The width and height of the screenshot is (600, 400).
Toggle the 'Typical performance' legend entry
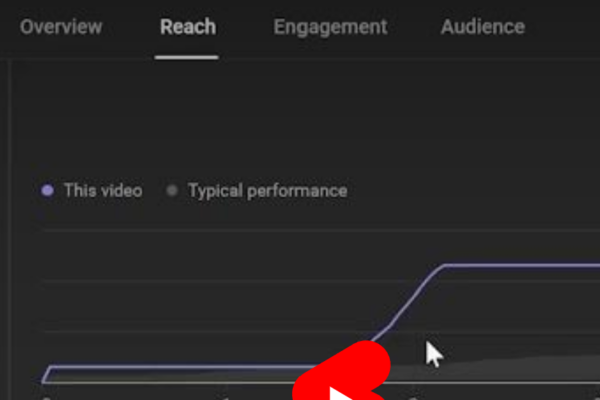tap(257, 191)
